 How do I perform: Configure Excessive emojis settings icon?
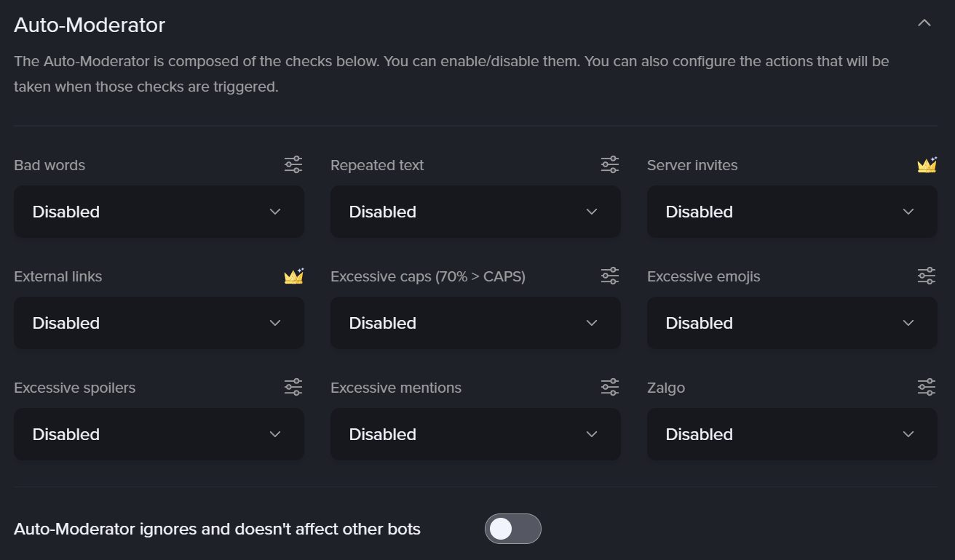pos(927,276)
